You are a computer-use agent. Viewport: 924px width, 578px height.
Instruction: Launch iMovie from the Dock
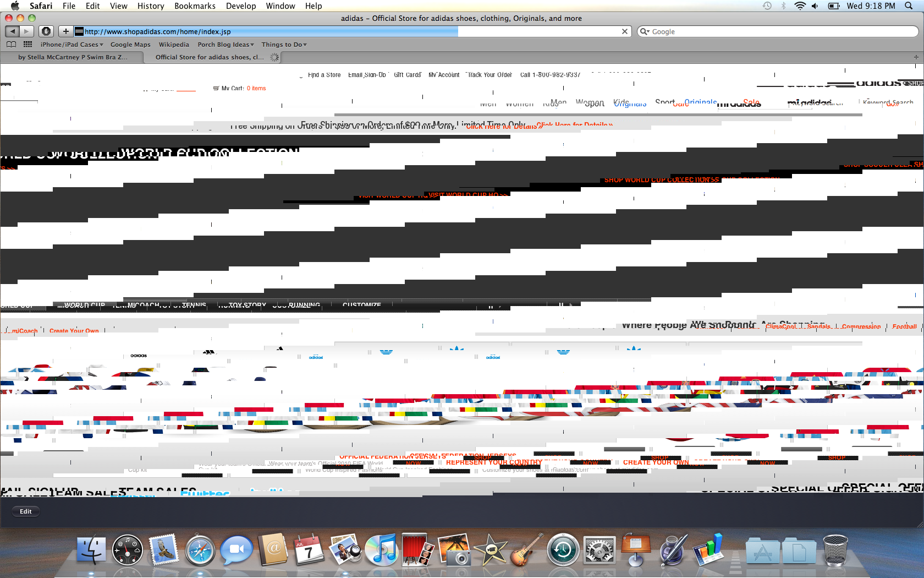point(491,550)
